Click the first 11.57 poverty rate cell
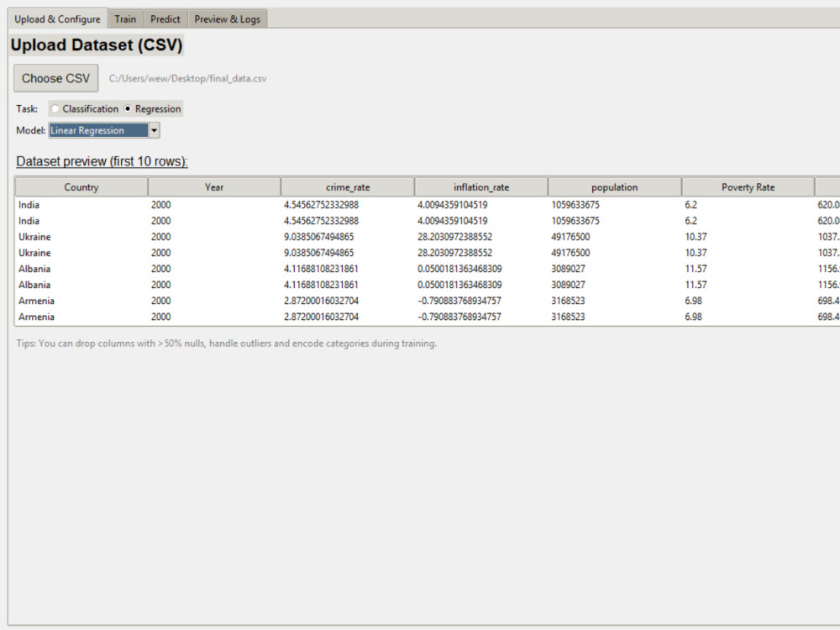This screenshot has height=630, width=840. (696, 269)
